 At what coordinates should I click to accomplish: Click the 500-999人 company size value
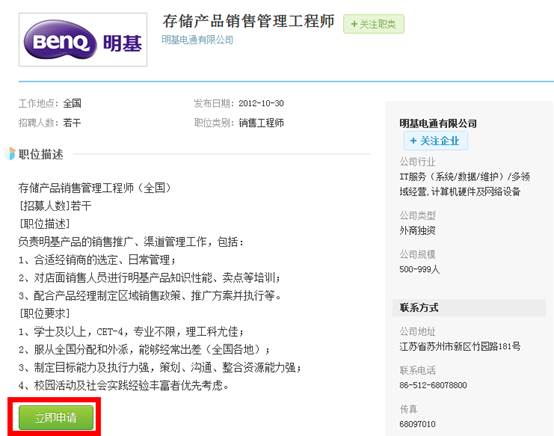419,269
